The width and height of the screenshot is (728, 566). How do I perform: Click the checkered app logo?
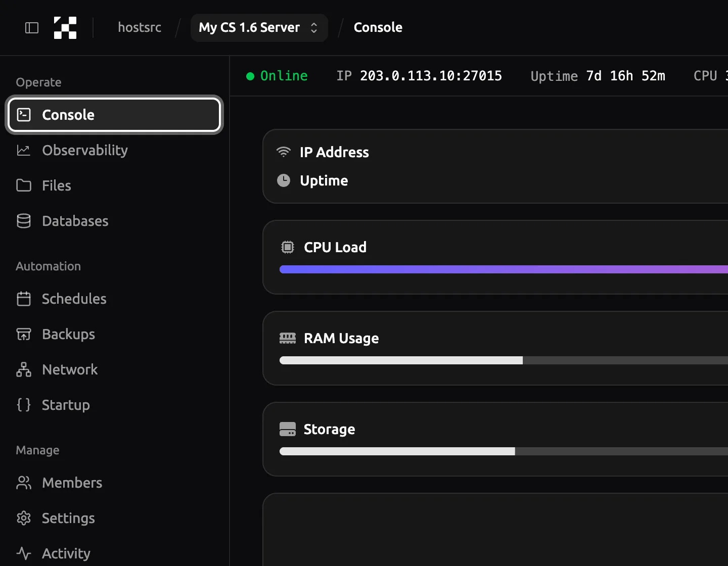point(65,28)
